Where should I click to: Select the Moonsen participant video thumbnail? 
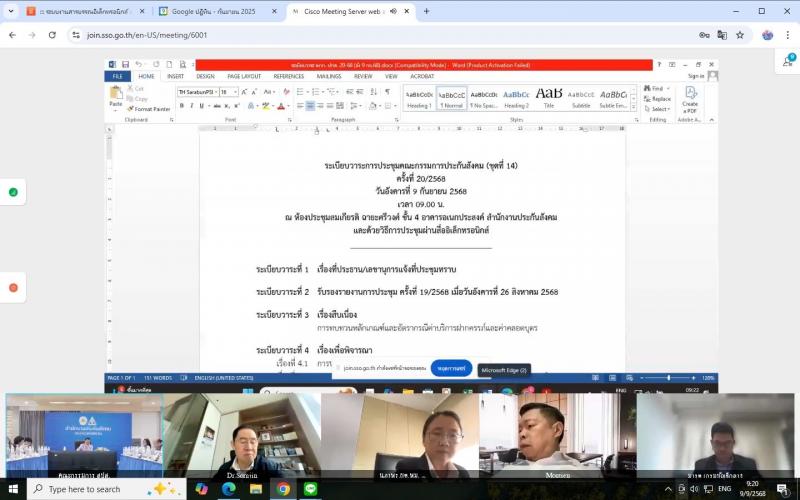(x=557, y=436)
